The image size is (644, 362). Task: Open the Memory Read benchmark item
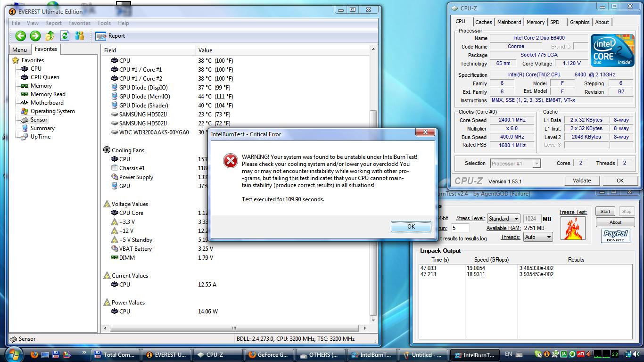[x=43, y=94]
